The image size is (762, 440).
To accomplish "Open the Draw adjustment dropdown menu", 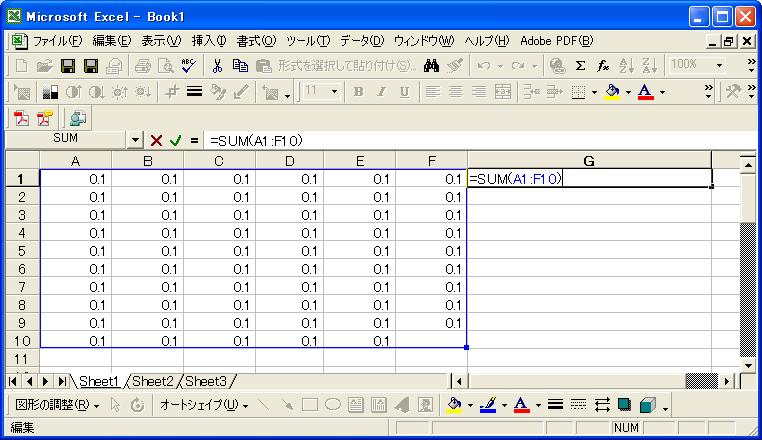I will tap(57, 405).
